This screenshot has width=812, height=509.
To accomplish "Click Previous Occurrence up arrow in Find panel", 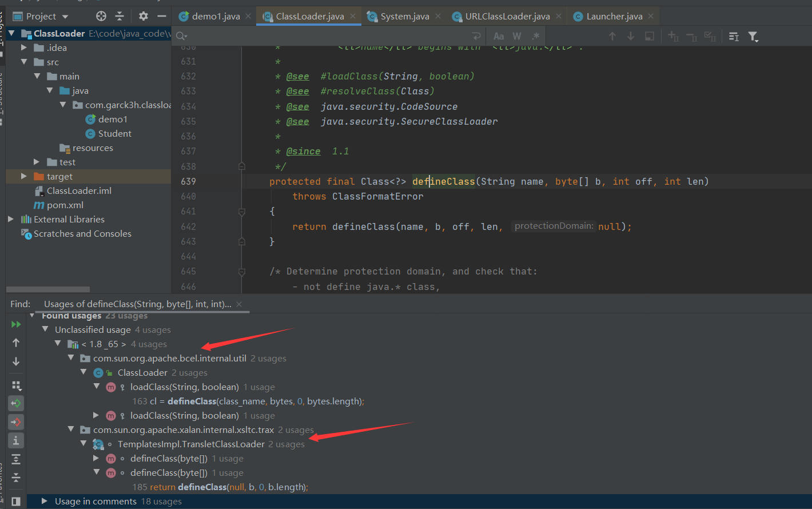I will pyautogui.click(x=16, y=343).
